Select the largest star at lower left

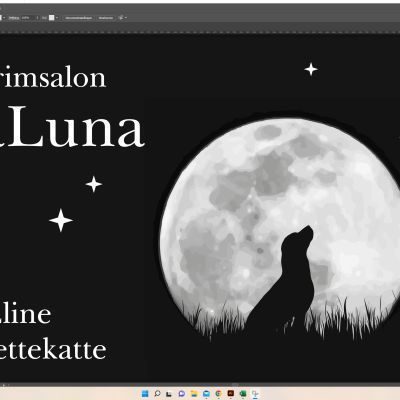61,220
